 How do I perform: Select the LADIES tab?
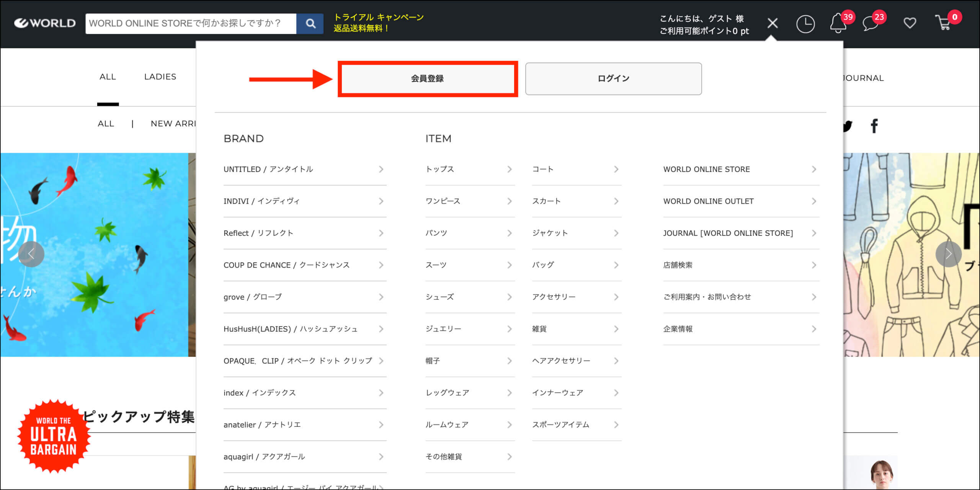coord(160,77)
